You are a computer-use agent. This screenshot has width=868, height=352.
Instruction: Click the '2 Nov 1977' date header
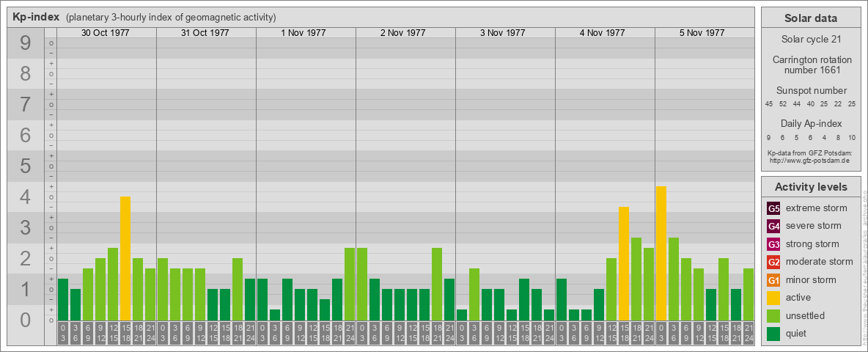click(x=403, y=33)
